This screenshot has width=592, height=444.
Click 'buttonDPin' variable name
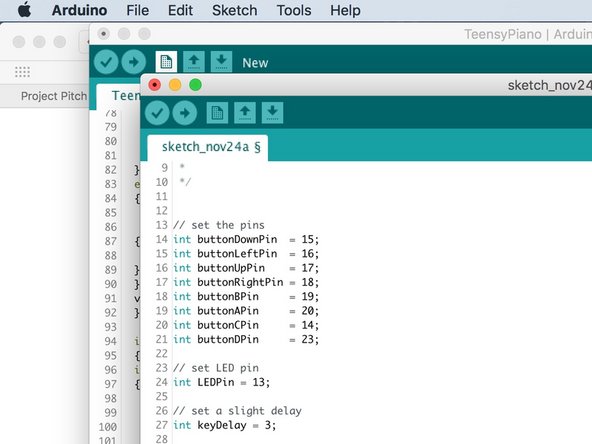pos(228,340)
